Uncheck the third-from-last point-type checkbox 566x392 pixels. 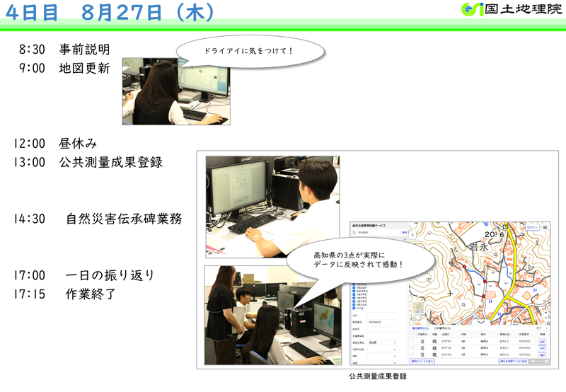pos(354,301)
